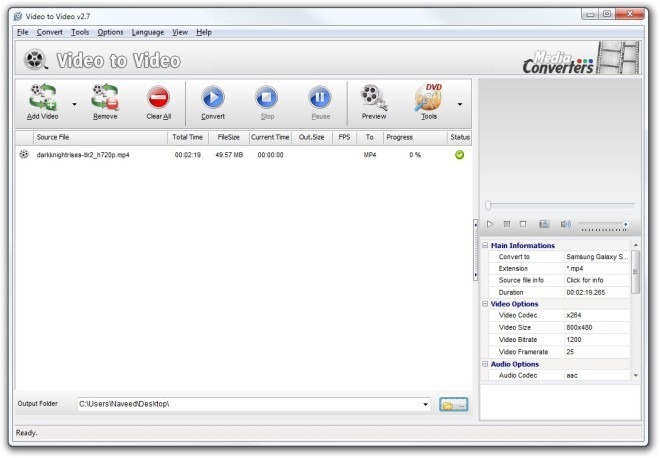Click the Progress column header
This screenshot has height=458, width=660.
(x=415, y=137)
